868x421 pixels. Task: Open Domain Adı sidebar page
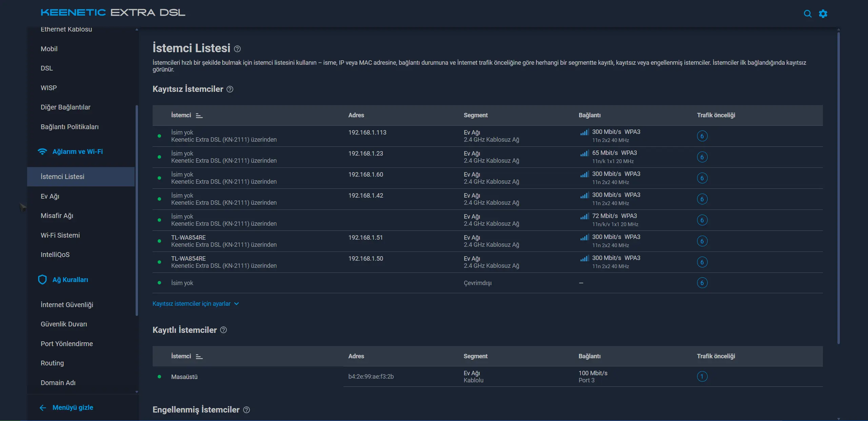pyautogui.click(x=58, y=383)
